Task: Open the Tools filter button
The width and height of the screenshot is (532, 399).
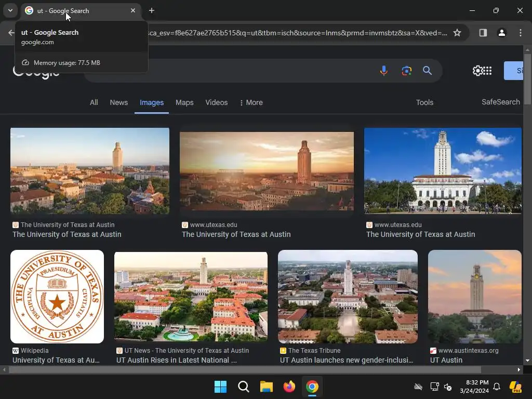Action: tap(424, 102)
